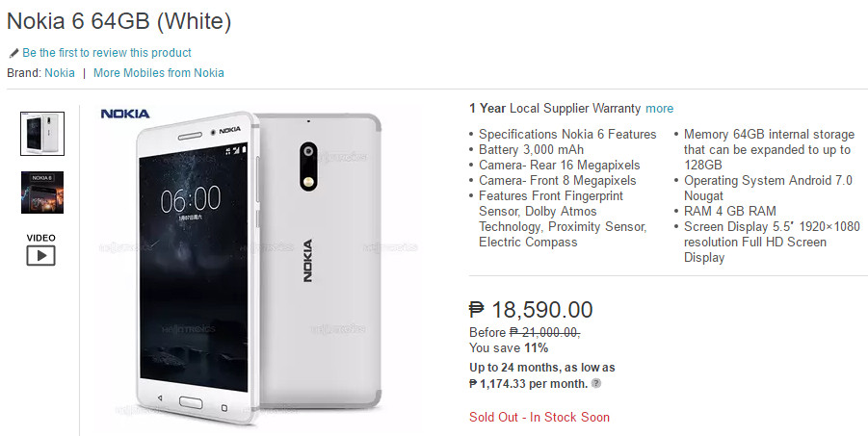Open the Nokia brand link
The width and height of the screenshot is (868, 436).
[x=59, y=73]
